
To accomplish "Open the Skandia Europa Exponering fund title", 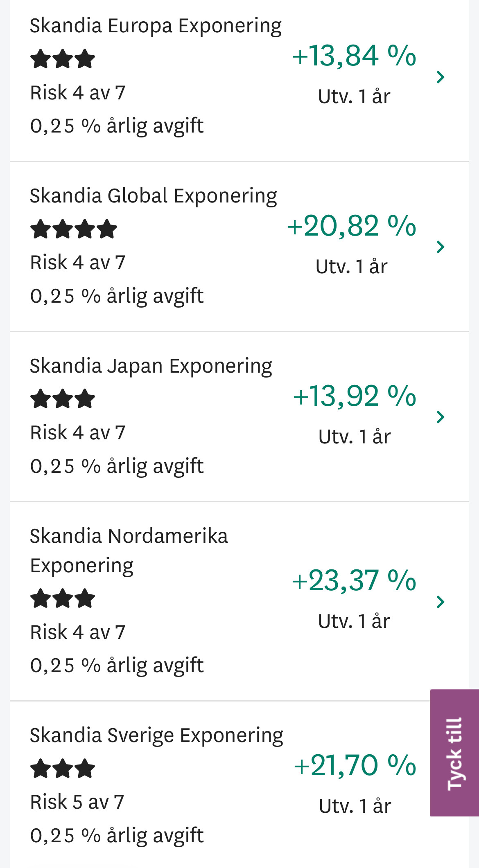I will 156,26.
